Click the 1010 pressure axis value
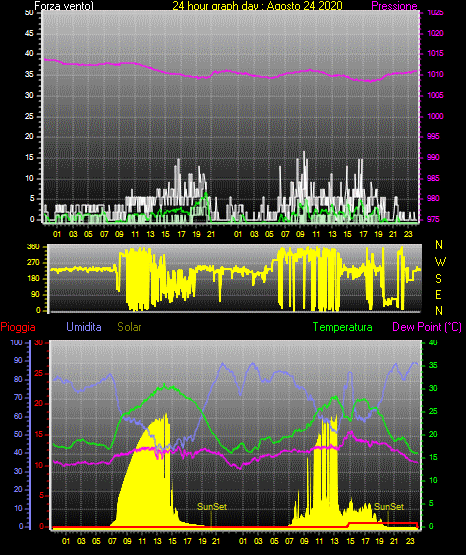The height and width of the screenshot is (555, 466). coord(435,74)
